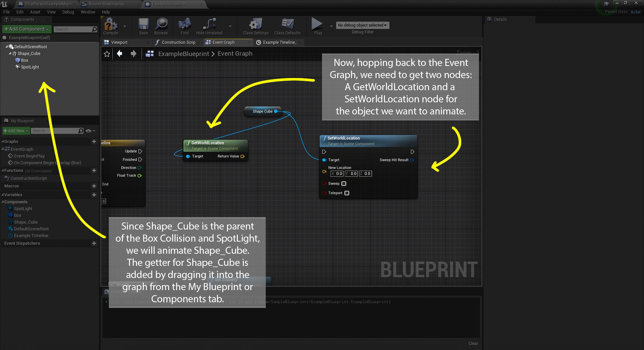Viewport: 644px width, 350px height.
Task: Add a new function with plus icon
Action: click(94, 171)
